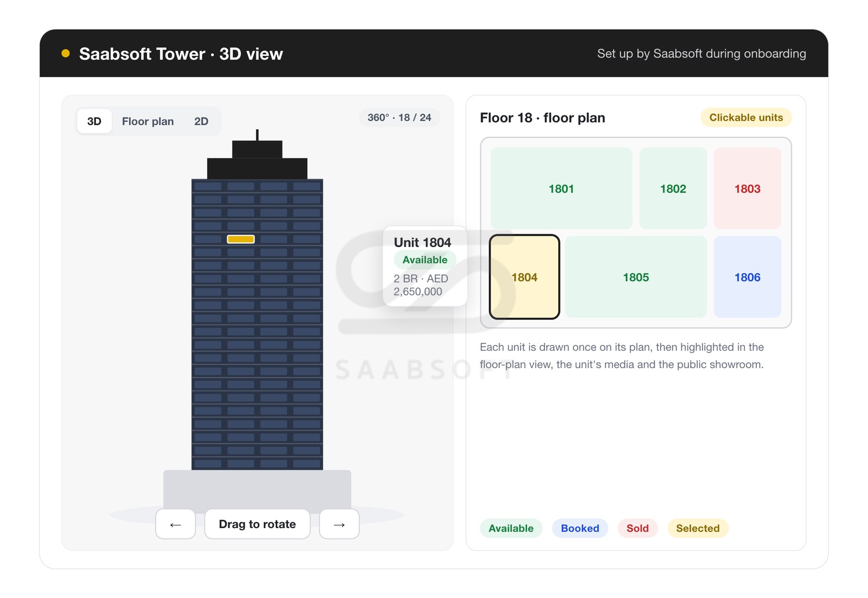This screenshot has height=598, width=868.
Task: Switch to the 3D view tab
Action: (x=94, y=121)
